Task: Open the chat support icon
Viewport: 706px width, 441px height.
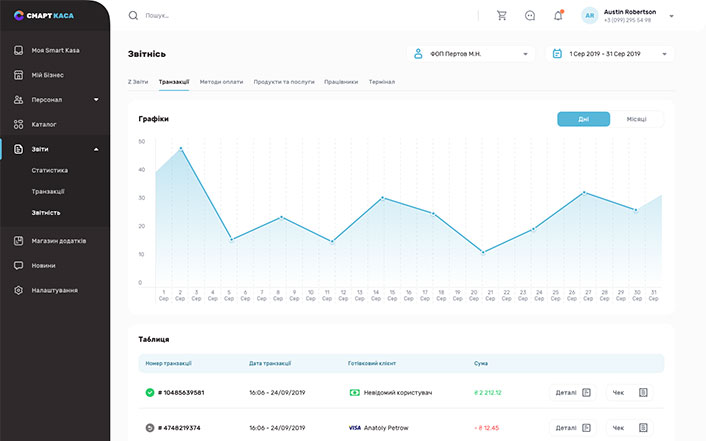Action: point(530,16)
